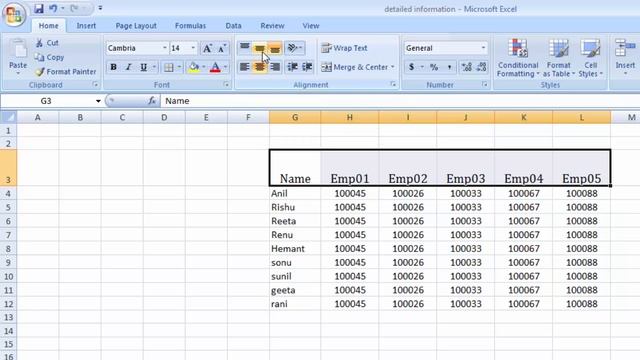
Task: Set Middle Align vertical alignment
Action: 260,48
